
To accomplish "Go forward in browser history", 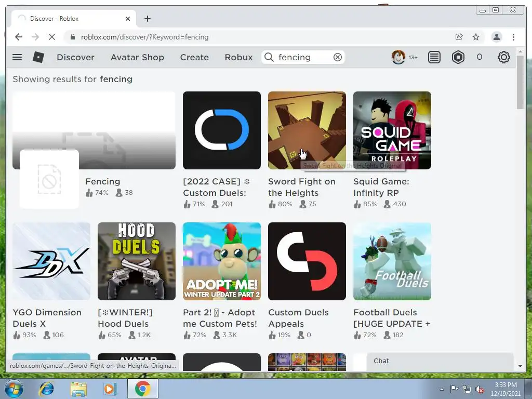I will click(35, 37).
